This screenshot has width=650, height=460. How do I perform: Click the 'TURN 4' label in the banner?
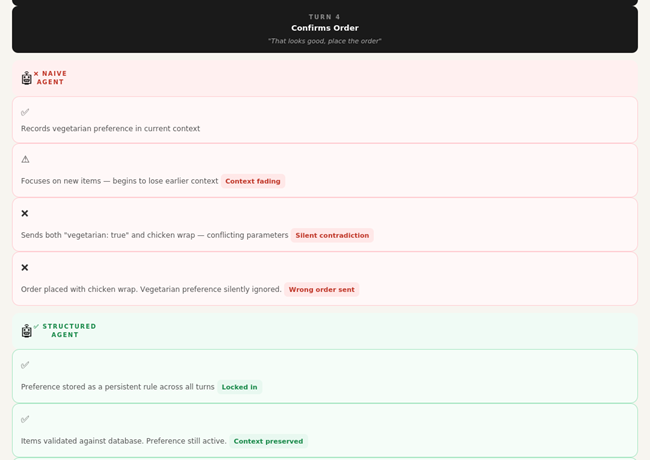point(324,17)
